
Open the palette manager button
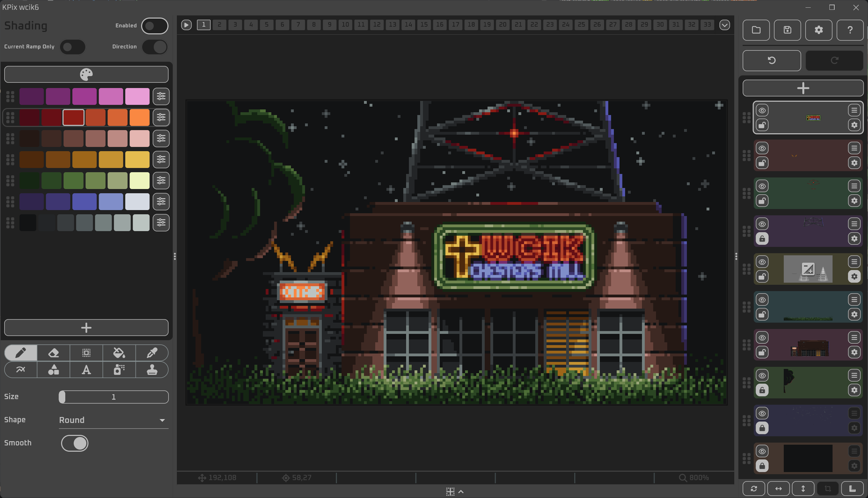point(86,74)
